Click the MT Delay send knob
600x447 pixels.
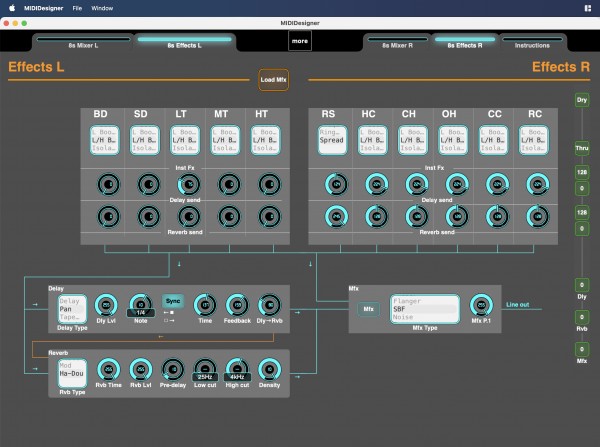click(229, 184)
